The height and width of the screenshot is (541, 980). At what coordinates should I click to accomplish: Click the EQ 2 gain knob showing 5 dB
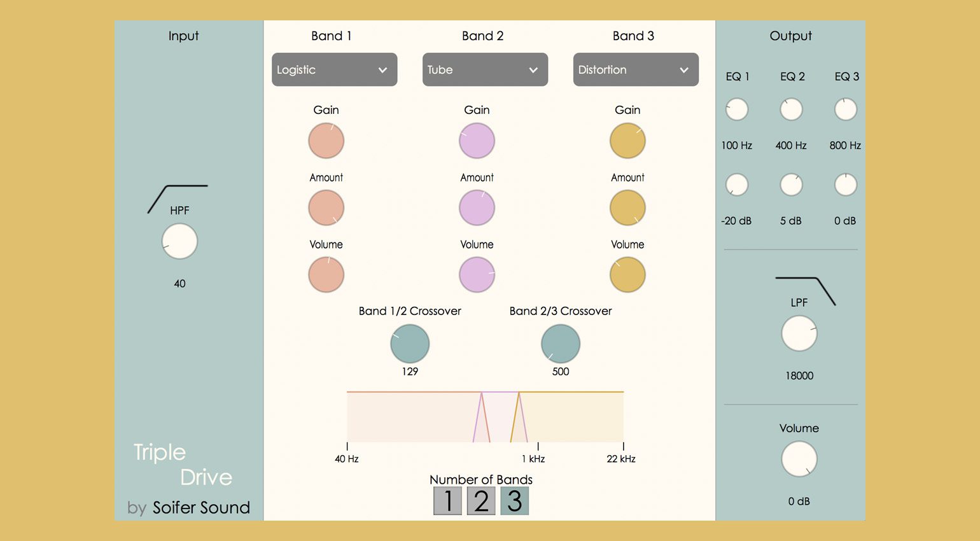coord(791,185)
